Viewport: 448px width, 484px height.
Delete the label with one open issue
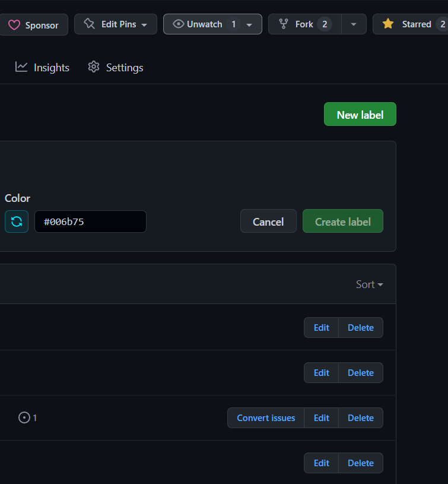[360, 417]
